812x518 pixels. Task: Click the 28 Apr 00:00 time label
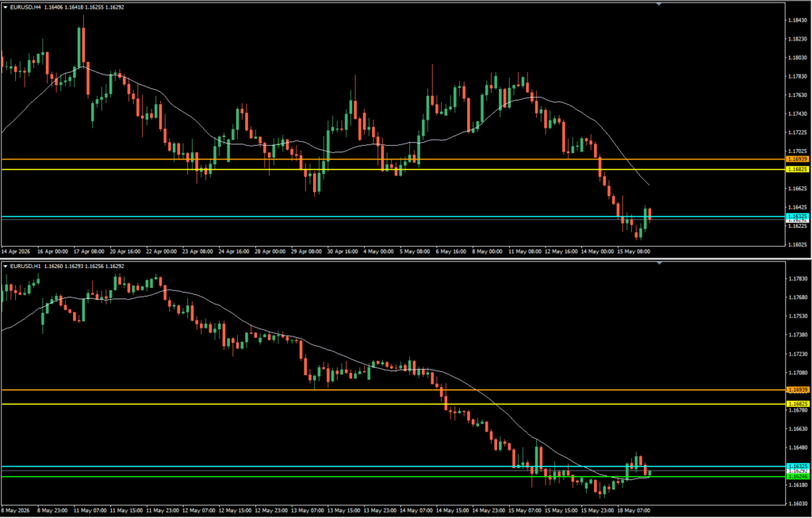click(x=270, y=251)
